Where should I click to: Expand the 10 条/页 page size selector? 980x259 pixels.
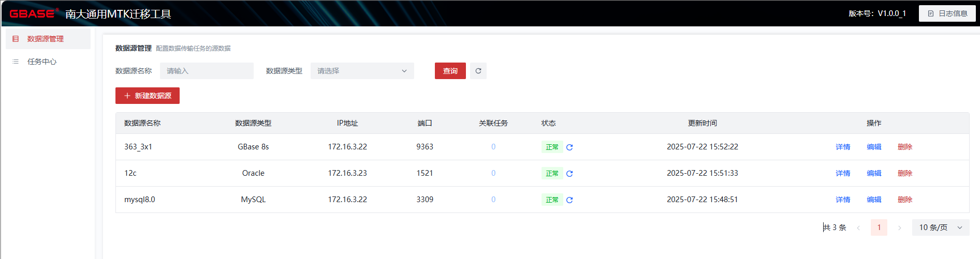[x=940, y=227]
